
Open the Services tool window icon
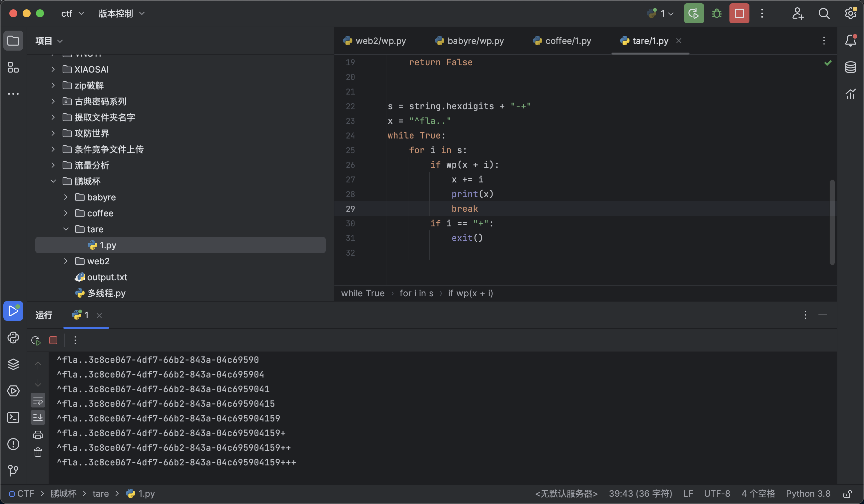pos(13,391)
